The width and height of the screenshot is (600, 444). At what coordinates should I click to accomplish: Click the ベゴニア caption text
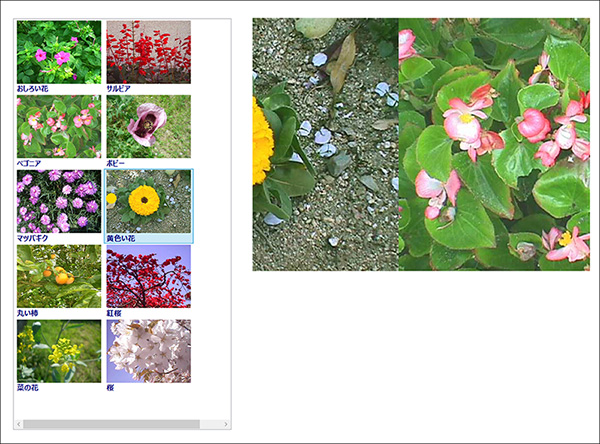tap(29, 163)
